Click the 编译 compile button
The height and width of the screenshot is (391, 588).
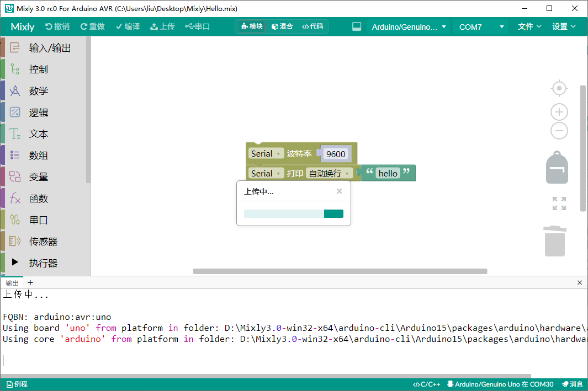128,26
